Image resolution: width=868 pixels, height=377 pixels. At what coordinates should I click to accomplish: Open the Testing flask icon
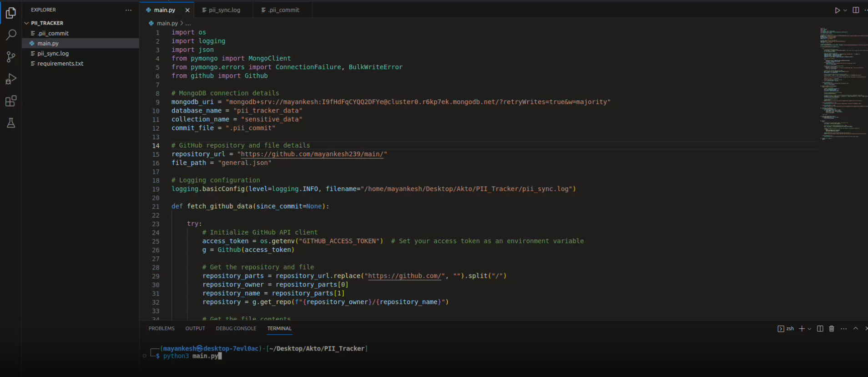pos(11,123)
